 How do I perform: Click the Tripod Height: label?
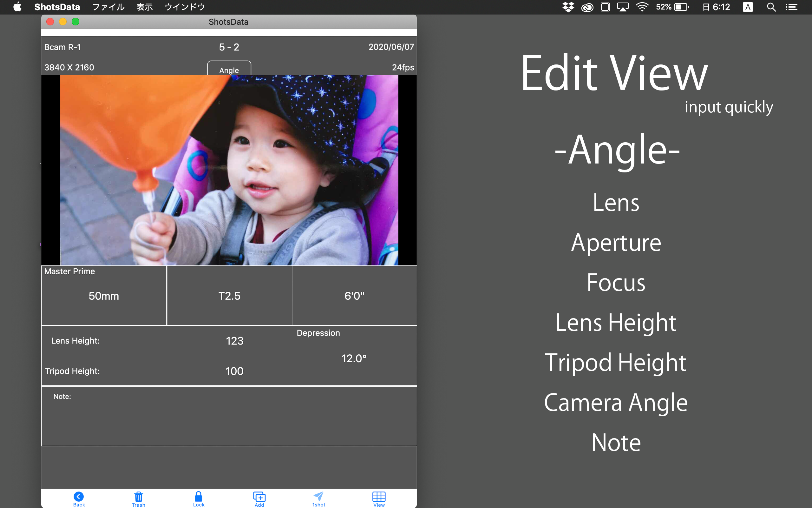pos(72,371)
